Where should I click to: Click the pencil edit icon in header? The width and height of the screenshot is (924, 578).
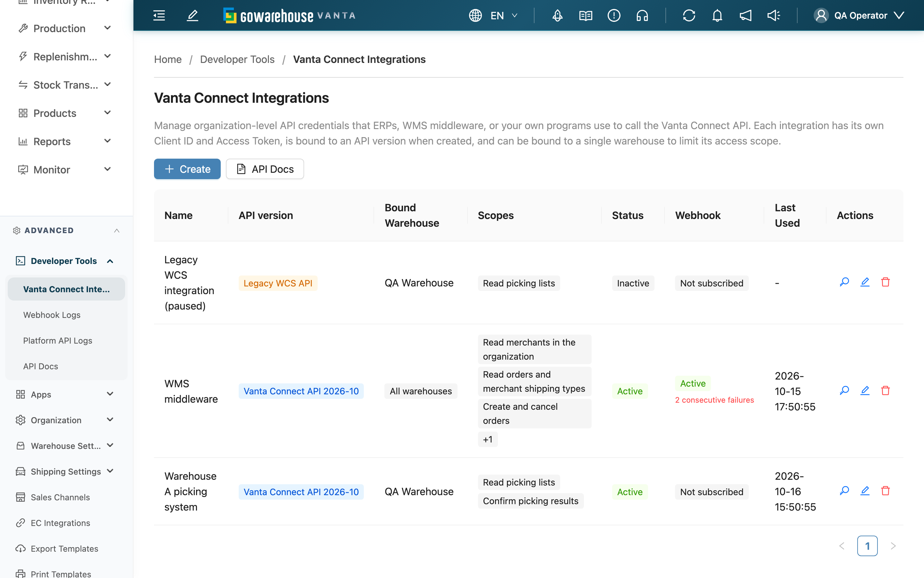(193, 16)
